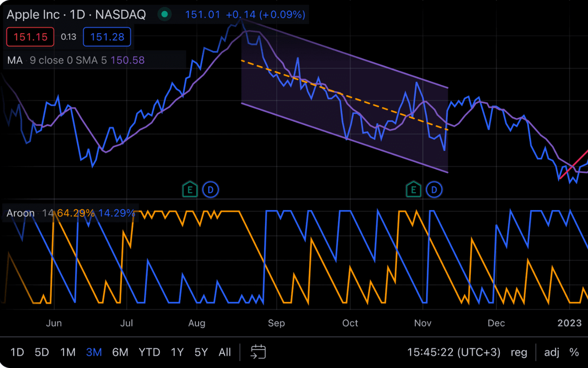
Task: Select the 6M time range
Action: coord(120,352)
